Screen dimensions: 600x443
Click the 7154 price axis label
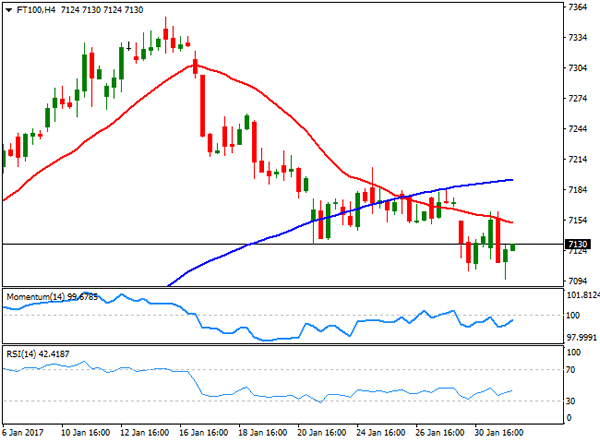tap(577, 220)
